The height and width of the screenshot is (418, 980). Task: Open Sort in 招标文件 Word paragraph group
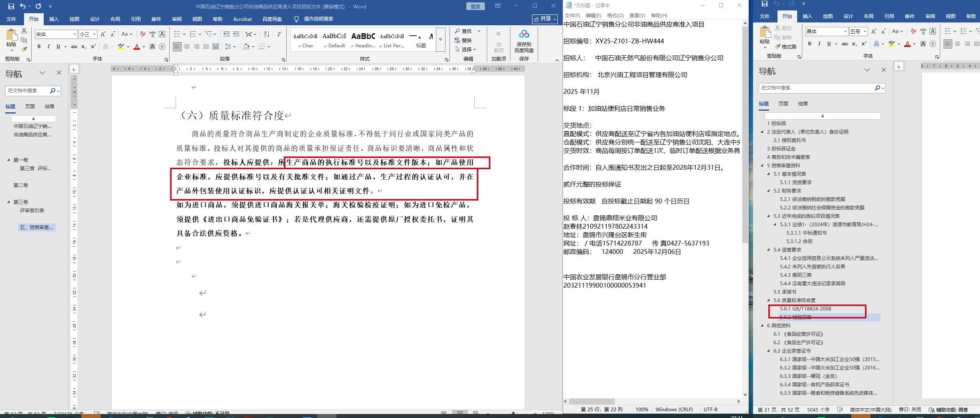(267, 34)
